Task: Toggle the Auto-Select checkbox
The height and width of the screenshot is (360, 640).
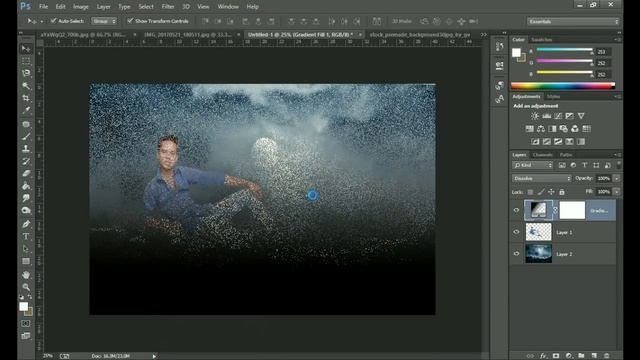Action: tap(53, 21)
